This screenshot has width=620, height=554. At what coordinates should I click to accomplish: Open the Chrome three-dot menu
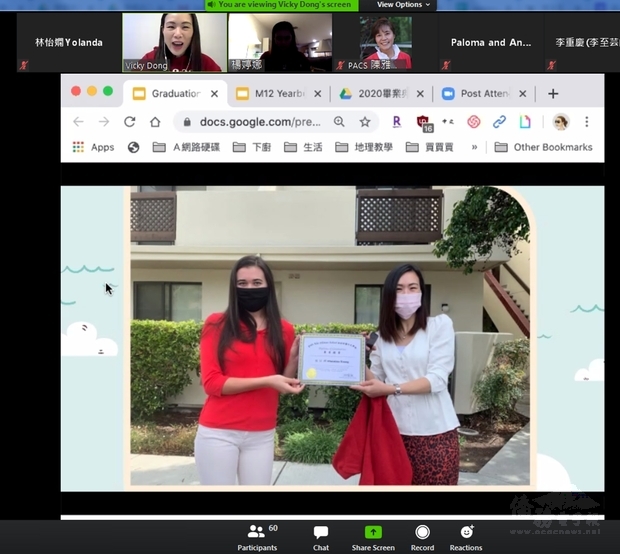[x=587, y=122]
